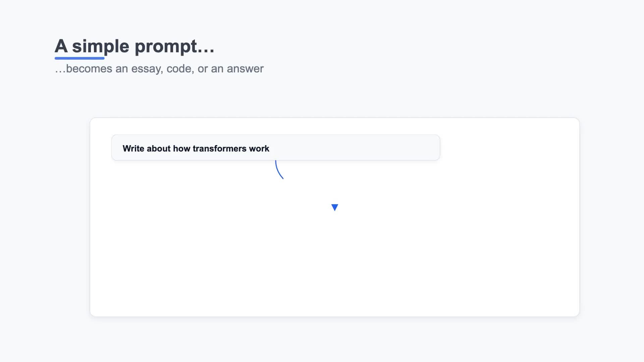Click the word "becomes" in the subtitle
Image resolution: width=644 pixels, height=362 pixels.
(89, 68)
